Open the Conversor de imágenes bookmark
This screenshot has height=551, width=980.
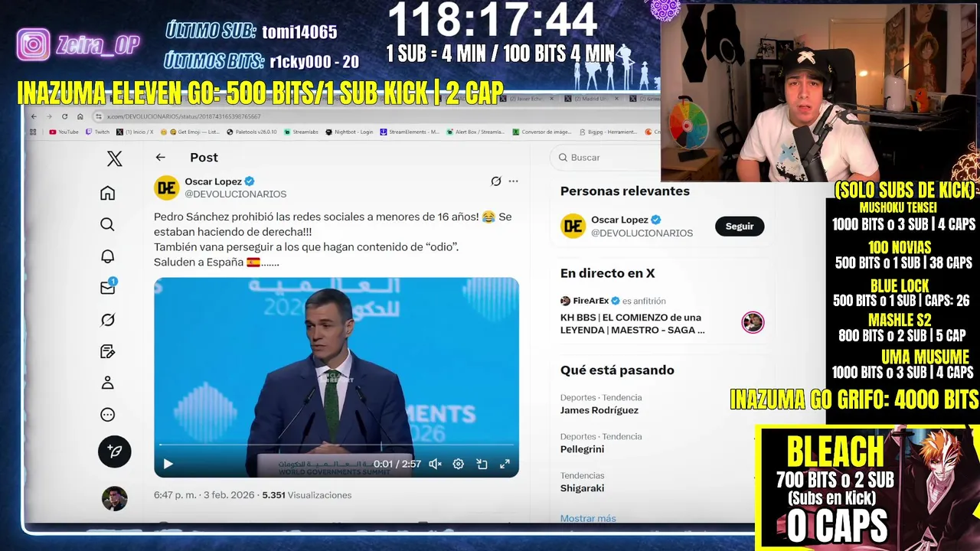point(541,132)
